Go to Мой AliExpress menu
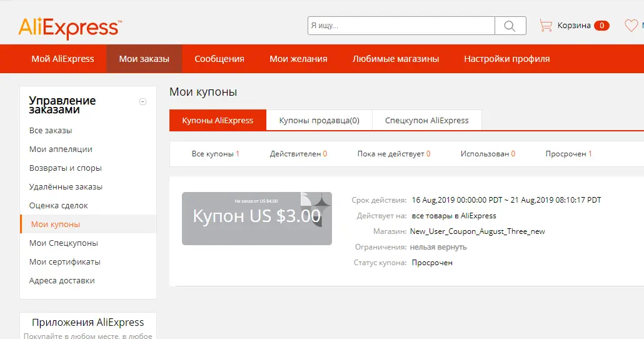The image size is (644, 339). click(63, 59)
